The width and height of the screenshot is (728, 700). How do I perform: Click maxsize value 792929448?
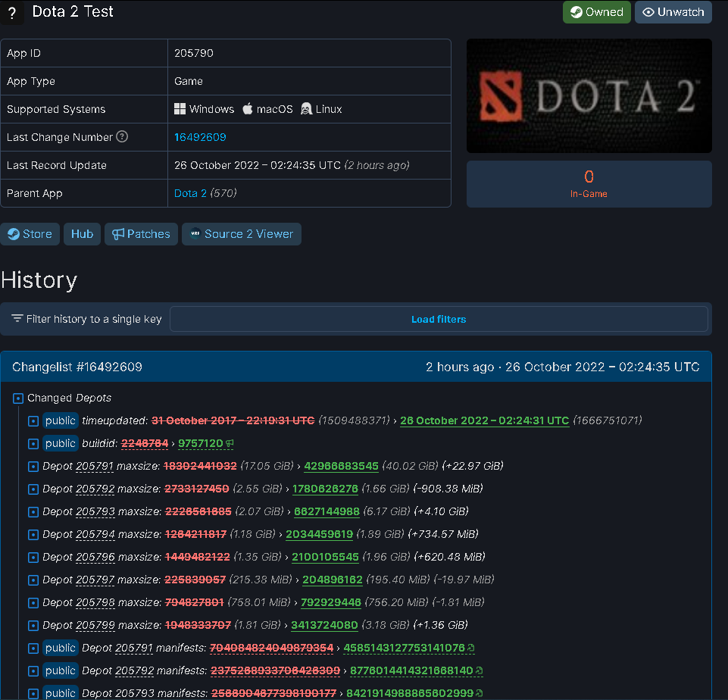331,602
